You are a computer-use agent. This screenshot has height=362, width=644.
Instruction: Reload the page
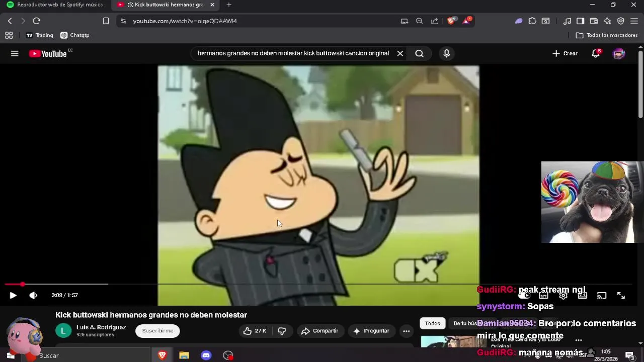36,21
